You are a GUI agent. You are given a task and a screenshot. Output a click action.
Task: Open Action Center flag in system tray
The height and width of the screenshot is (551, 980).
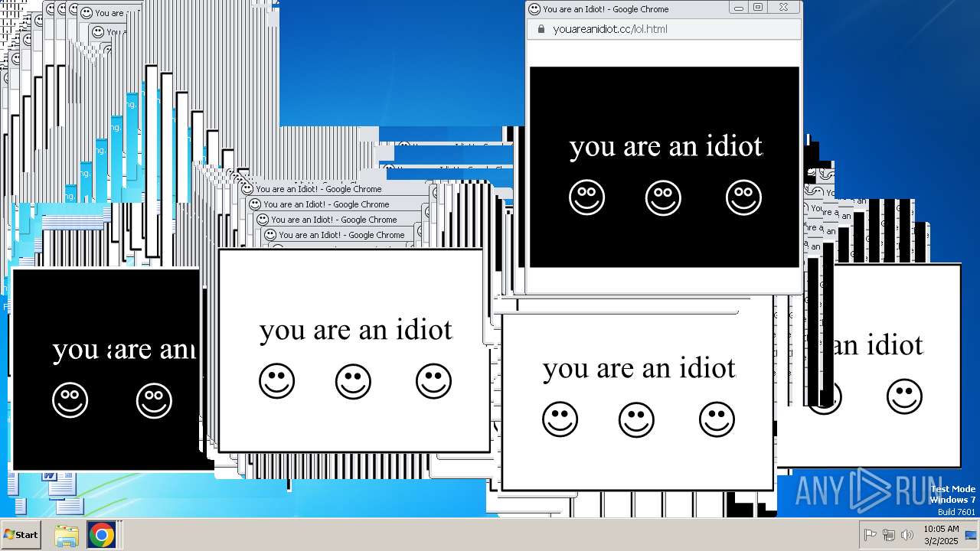tap(870, 535)
